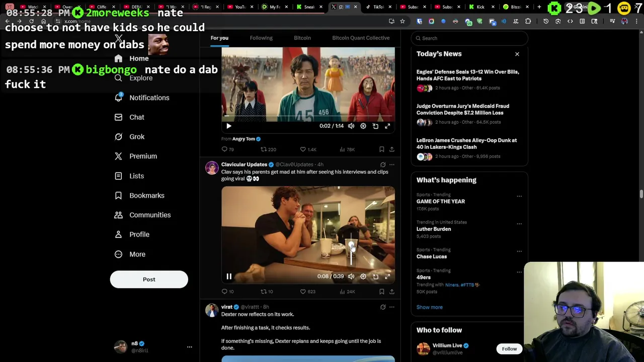Bookmark this page with browser star
Image resolution: width=644 pixels, height=362 pixels.
(x=403, y=21)
